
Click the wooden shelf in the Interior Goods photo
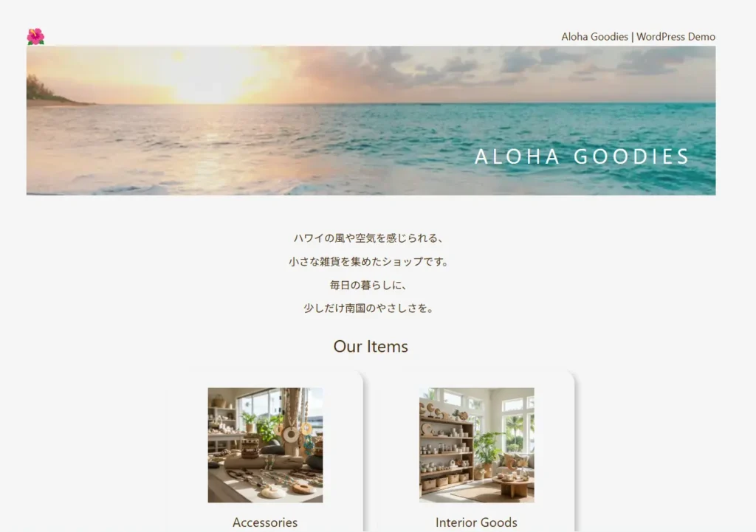coord(446,453)
